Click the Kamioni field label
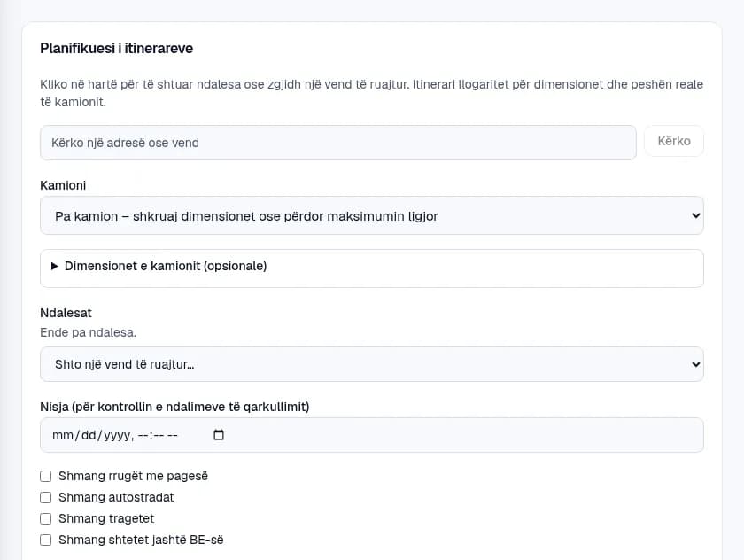744x560 pixels. [63, 185]
